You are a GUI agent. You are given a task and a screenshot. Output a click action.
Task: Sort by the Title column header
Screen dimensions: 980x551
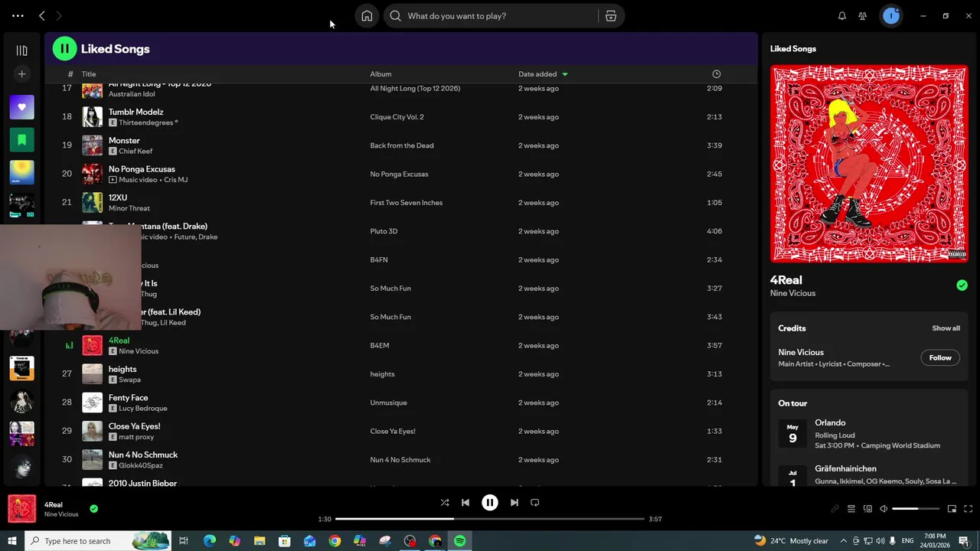89,74
